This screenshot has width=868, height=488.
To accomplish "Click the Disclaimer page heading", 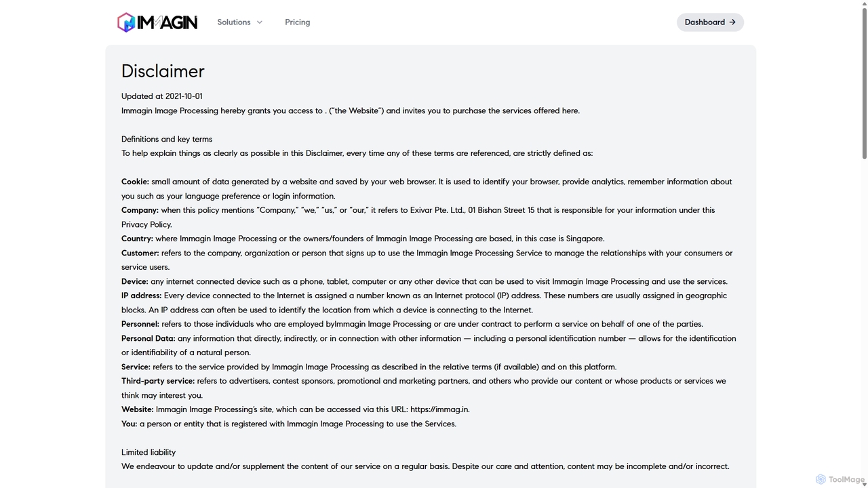I will 163,71.
